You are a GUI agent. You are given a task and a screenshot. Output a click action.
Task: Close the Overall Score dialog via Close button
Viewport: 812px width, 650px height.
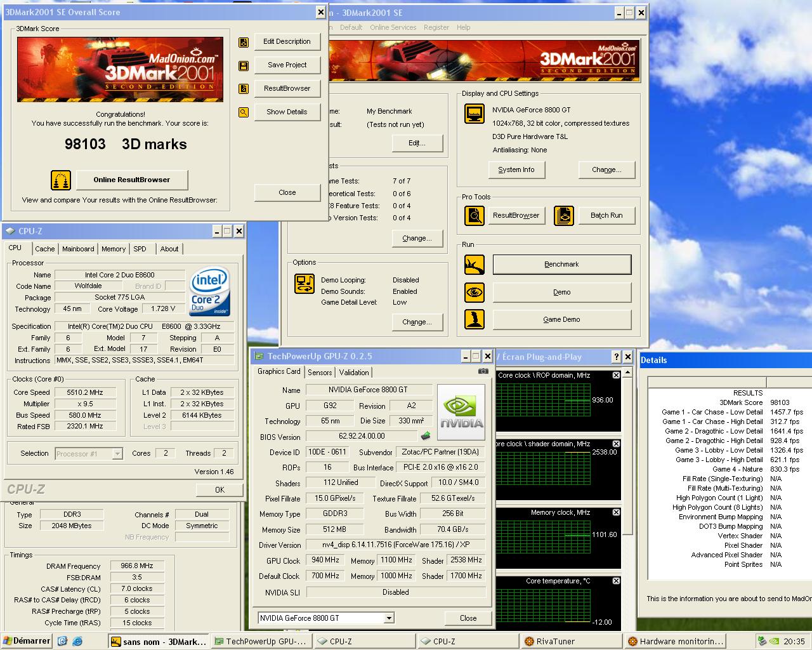[287, 193]
